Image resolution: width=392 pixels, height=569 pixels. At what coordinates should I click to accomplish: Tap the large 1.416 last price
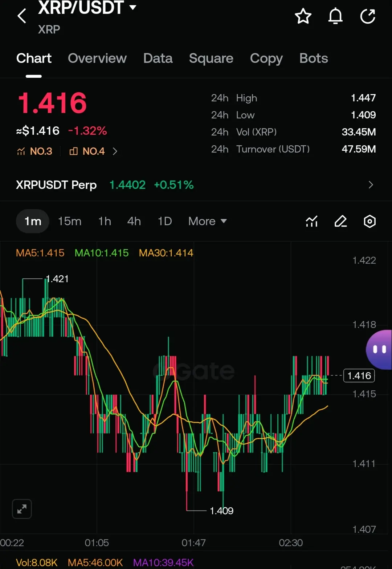pos(52,103)
